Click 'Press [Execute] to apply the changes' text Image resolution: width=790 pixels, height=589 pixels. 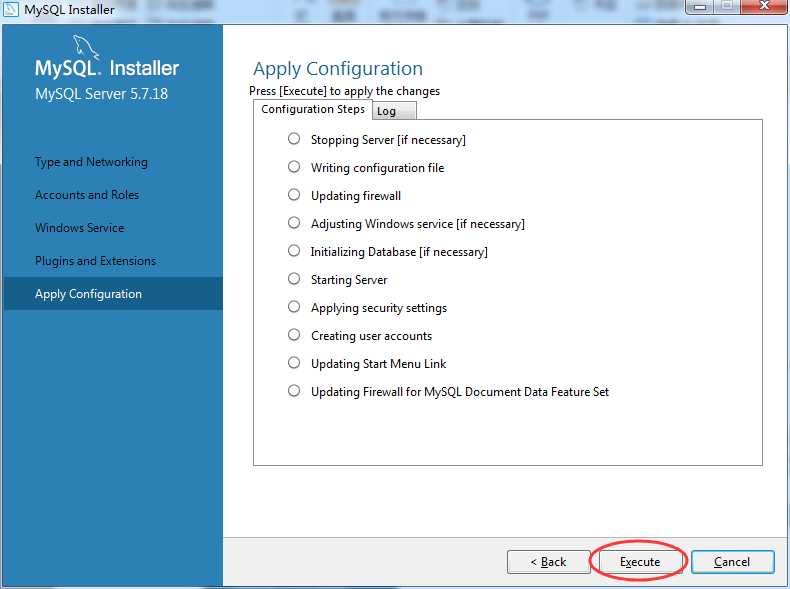pyautogui.click(x=345, y=91)
